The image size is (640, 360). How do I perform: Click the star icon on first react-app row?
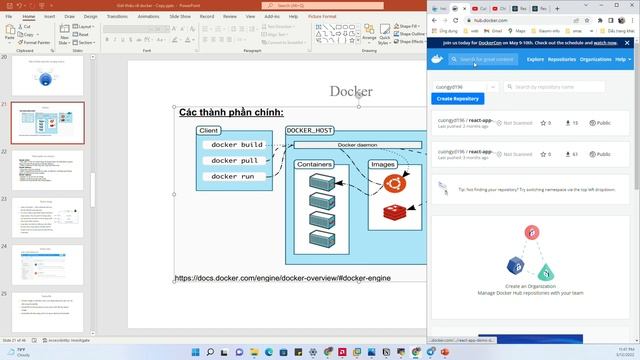pyautogui.click(x=543, y=123)
